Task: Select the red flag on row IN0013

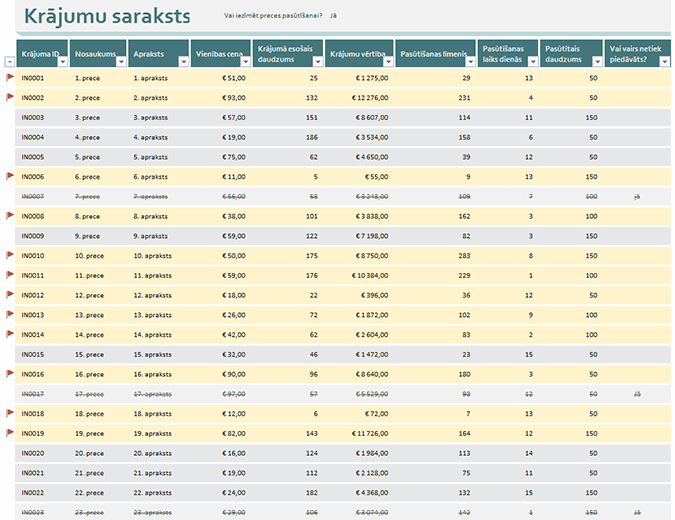Action: tap(11, 314)
